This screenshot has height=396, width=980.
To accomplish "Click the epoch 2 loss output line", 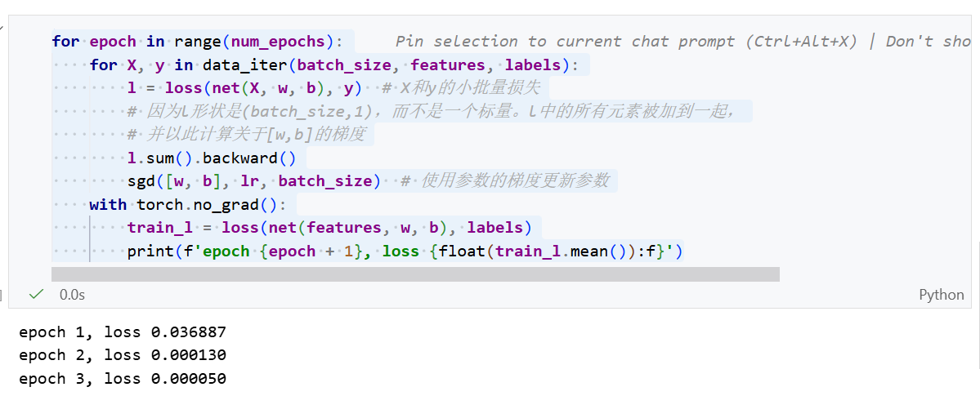I will click(123, 355).
